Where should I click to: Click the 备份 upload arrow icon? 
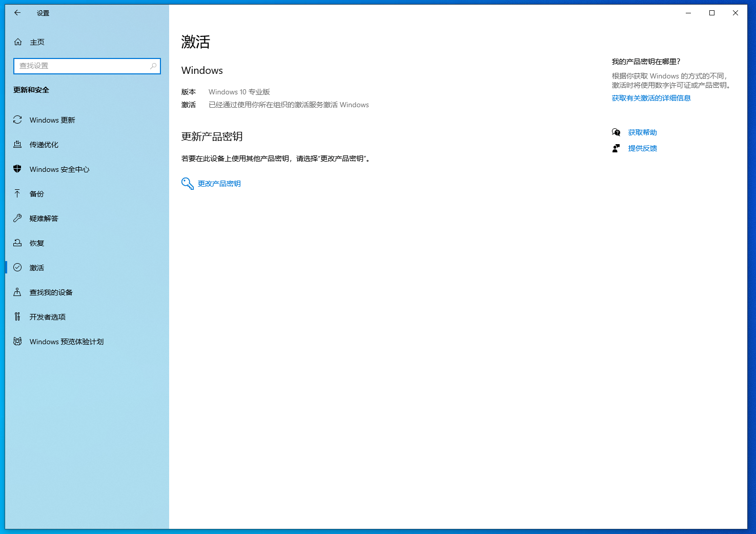click(x=17, y=193)
